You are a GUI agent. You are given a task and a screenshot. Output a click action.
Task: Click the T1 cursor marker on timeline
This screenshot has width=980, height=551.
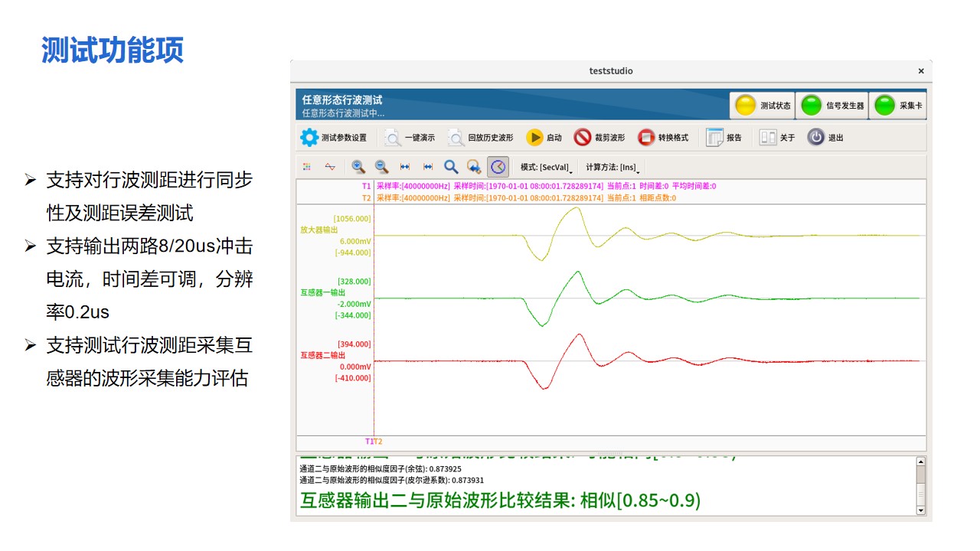pyautogui.click(x=369, y=442)
